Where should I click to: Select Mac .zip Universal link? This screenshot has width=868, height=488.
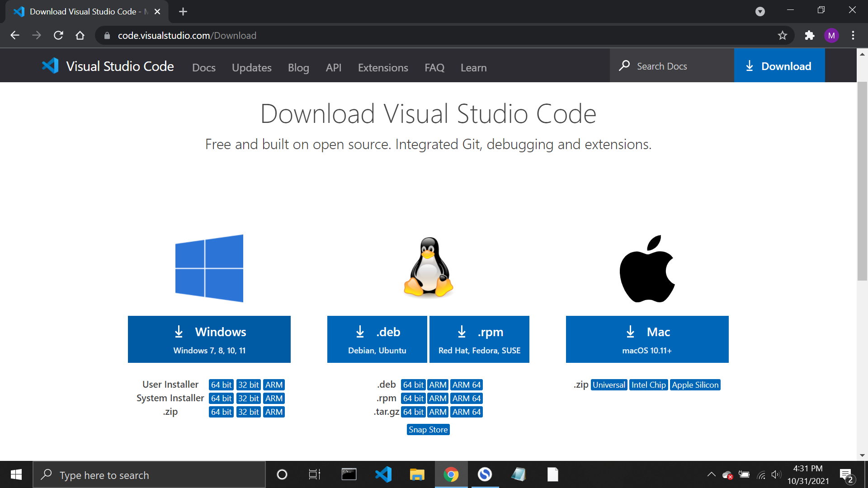(609, 385)
